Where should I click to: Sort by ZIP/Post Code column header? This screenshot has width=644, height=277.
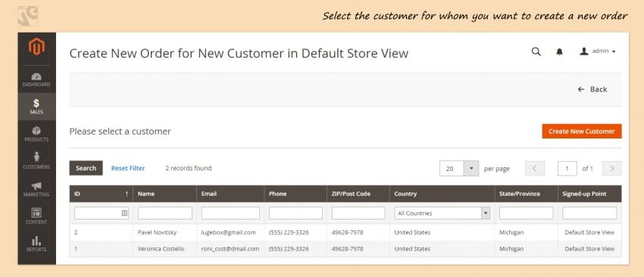(x=358, y=194)
